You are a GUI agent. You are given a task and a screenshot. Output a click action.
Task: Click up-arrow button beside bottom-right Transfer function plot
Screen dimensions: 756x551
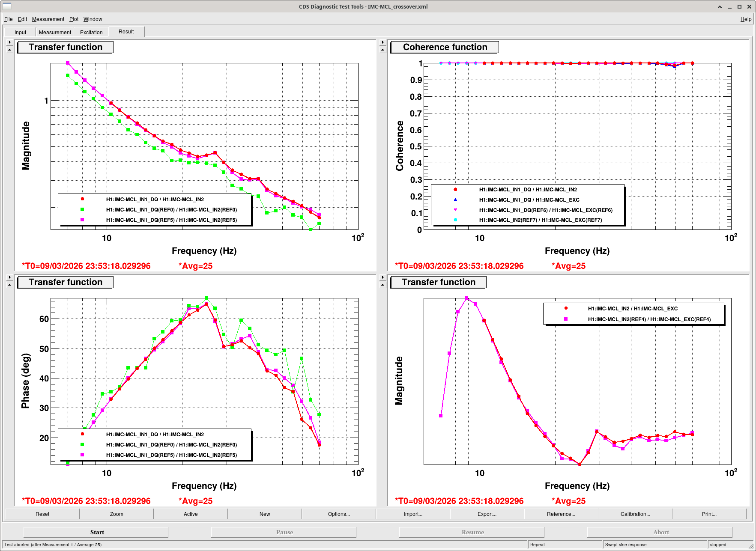383,285
